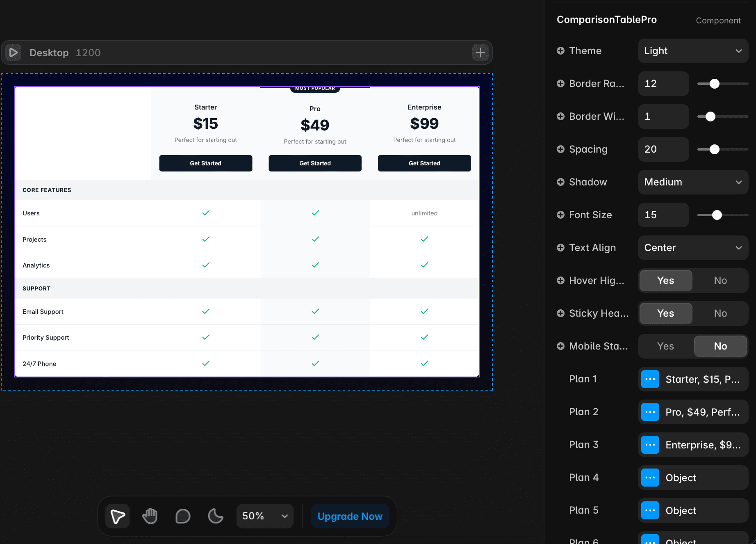Choose the comment bubble tool
This screenshot has height=544, width=756.
(x=183, y=516)
